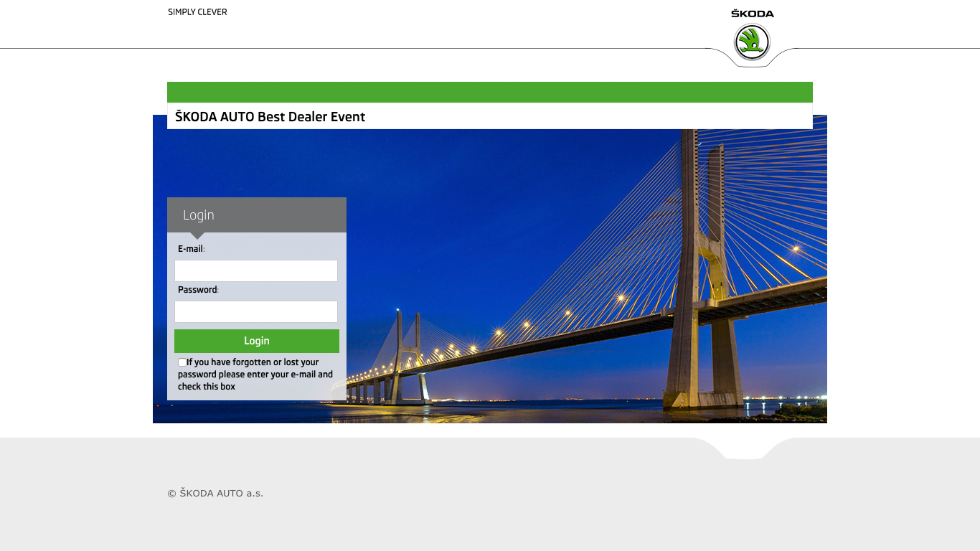Focus the E-mail input field
Viewport: 980px width, 551px height.
pyautogui.click(x=256, y=270)
